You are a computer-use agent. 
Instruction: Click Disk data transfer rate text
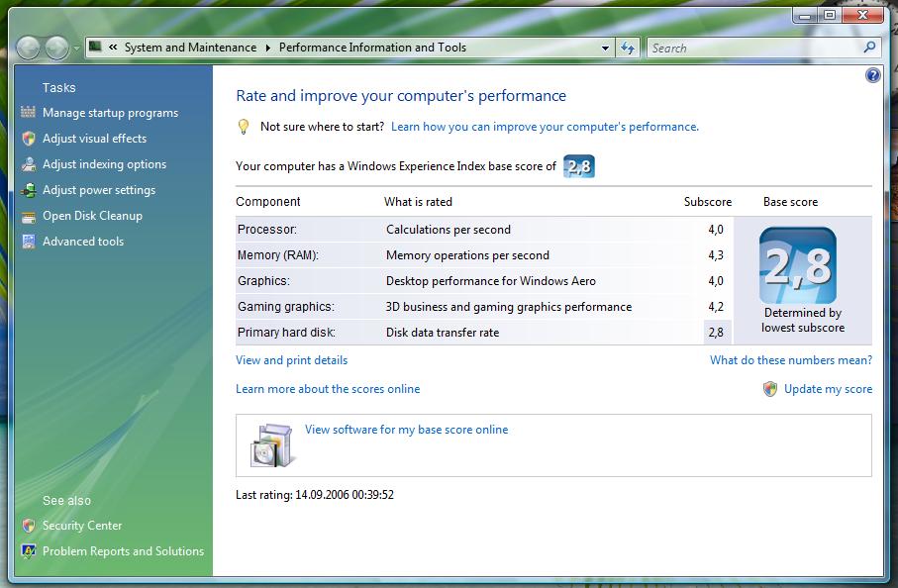tap(443, 333)
